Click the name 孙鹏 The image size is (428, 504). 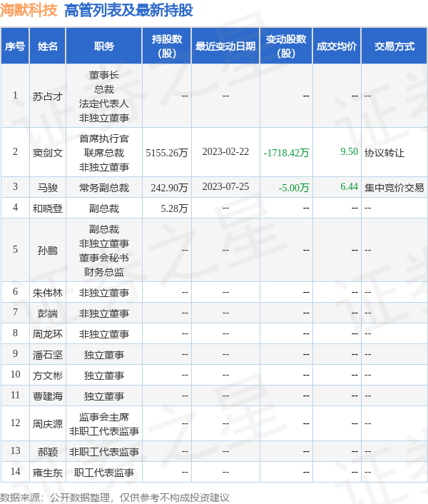[x=48, y=250]
